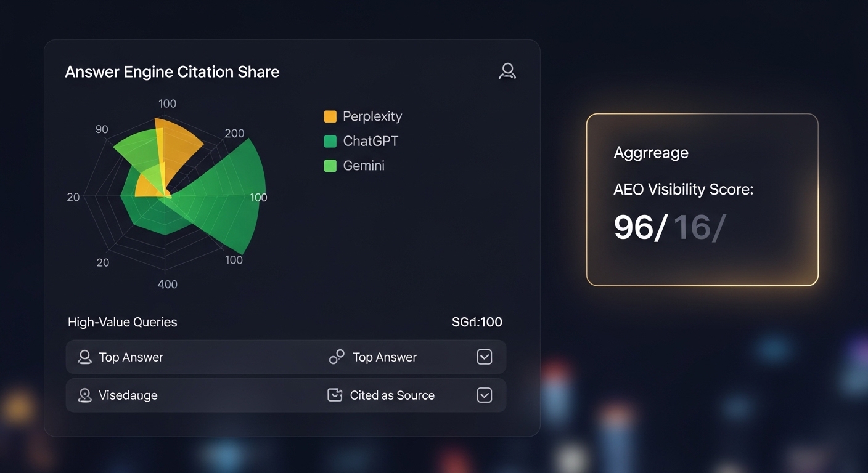Click the dark green ChatGPT legend swatch
Viewport: 868px width, 473px height.
(x=330, y=141)
